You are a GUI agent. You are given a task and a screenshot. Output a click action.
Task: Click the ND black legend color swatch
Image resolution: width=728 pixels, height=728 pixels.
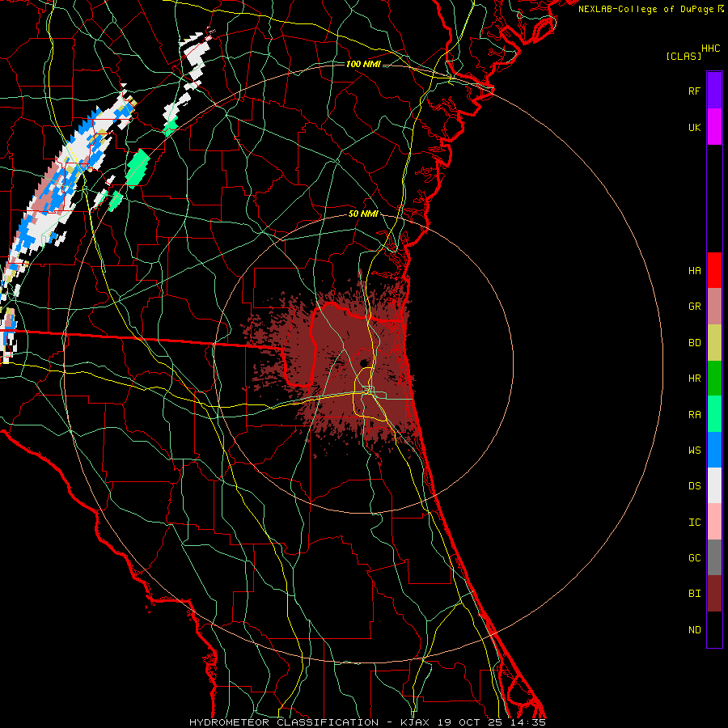point(714,629)
